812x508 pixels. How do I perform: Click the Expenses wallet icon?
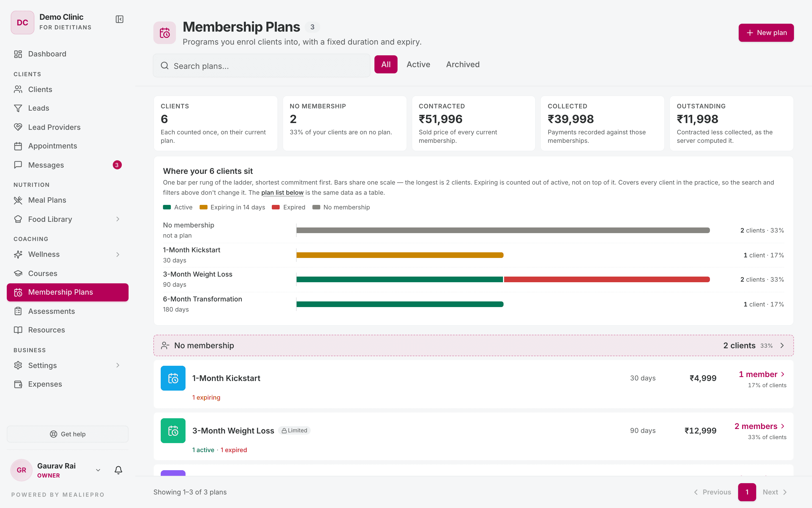point(18,384)
